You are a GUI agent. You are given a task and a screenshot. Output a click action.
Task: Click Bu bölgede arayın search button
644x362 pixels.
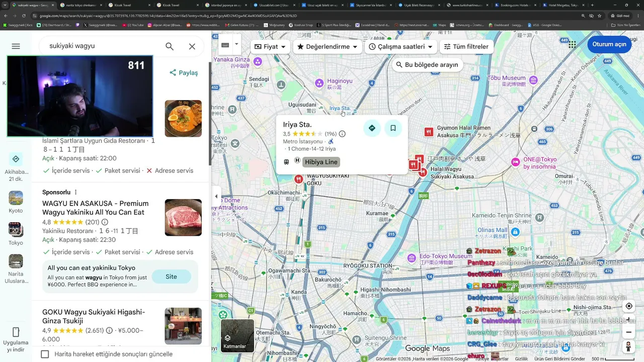(428, 65)
